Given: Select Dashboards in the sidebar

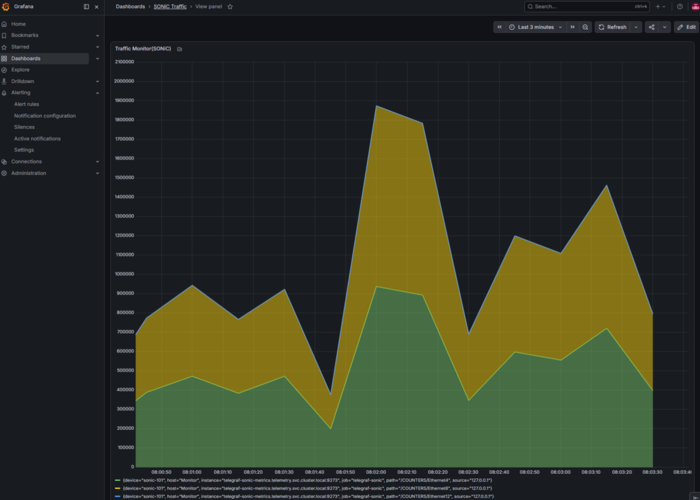Looking at the screenshot, I should pos(26,58).
